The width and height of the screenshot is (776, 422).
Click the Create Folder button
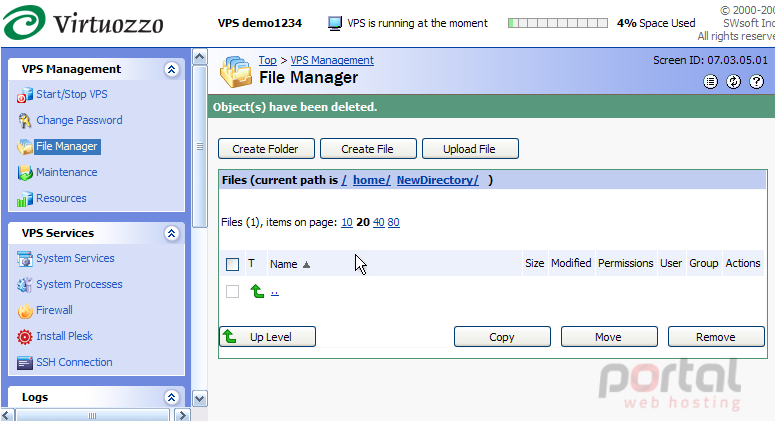(x=266, y=148)
